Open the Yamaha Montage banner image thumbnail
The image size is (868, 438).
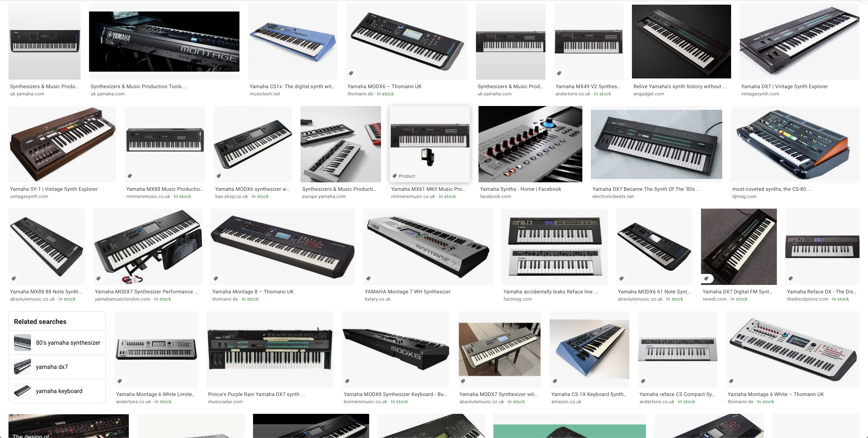[x=164, y=42]
